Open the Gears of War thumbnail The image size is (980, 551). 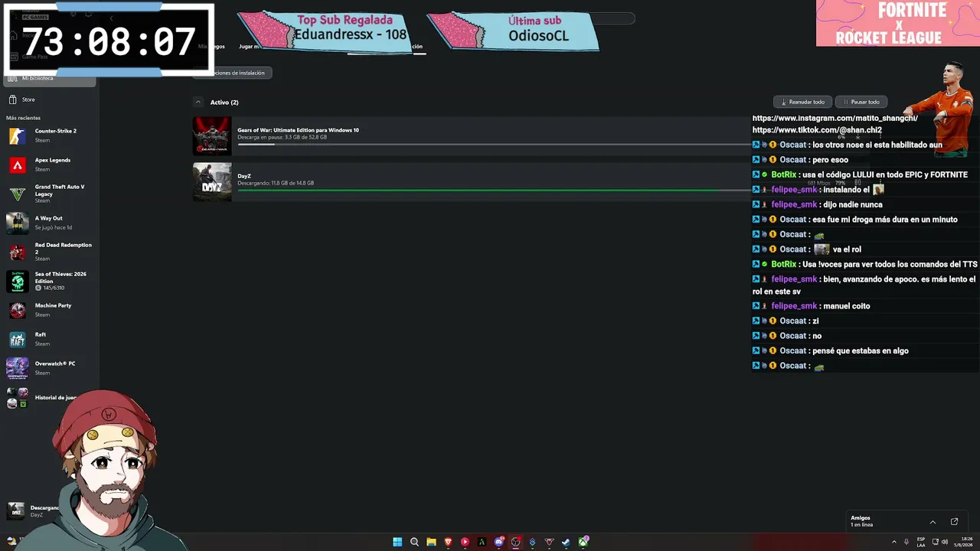tap(212, 136)
